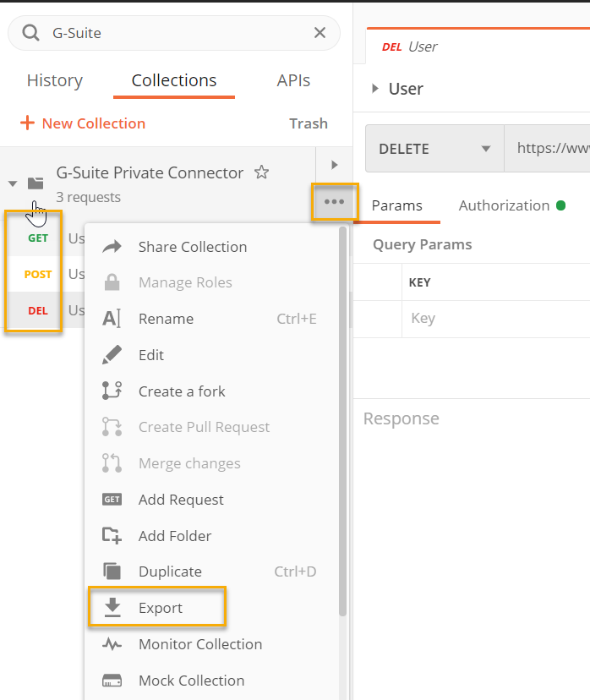
Task: Click the Rename text-cursor icon
Action: coord(112,319)
